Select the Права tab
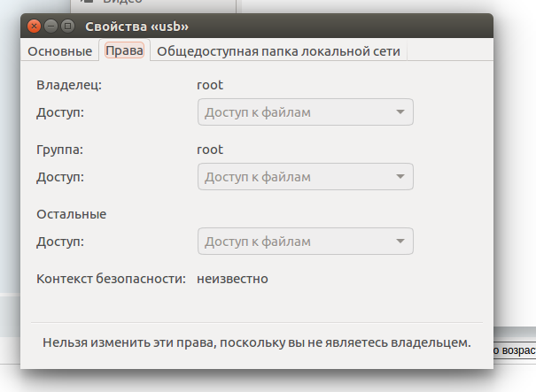536x392 pixels. [124, 51]
